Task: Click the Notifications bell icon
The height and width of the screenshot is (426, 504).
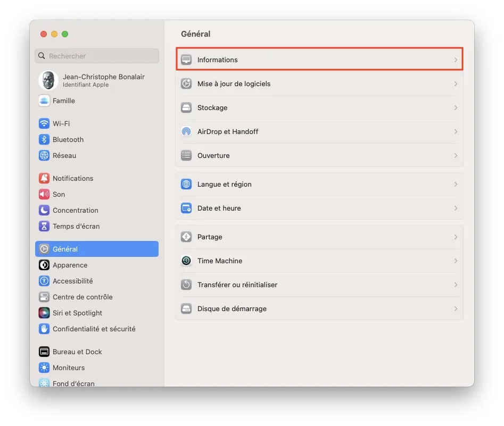Action: (x=44, y=178)
